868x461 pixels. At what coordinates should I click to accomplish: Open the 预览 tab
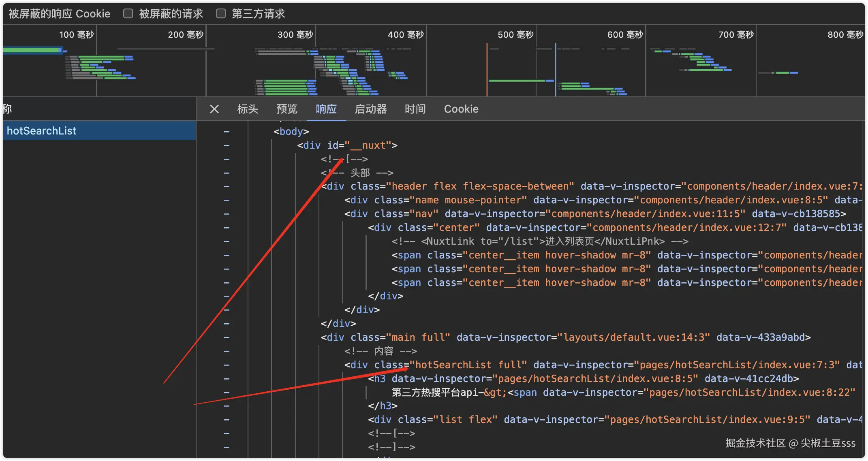point(287,109)
